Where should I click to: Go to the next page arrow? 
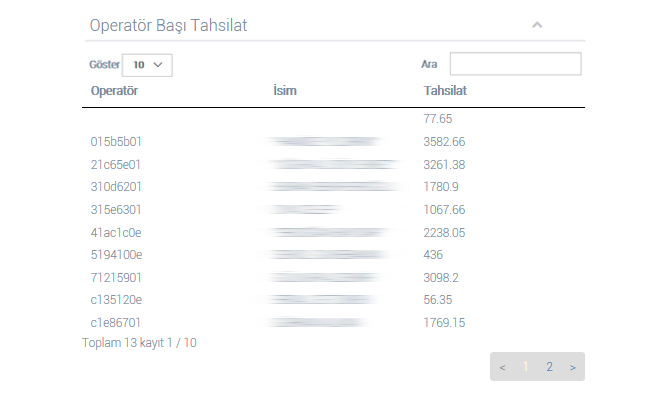(573, 367)
